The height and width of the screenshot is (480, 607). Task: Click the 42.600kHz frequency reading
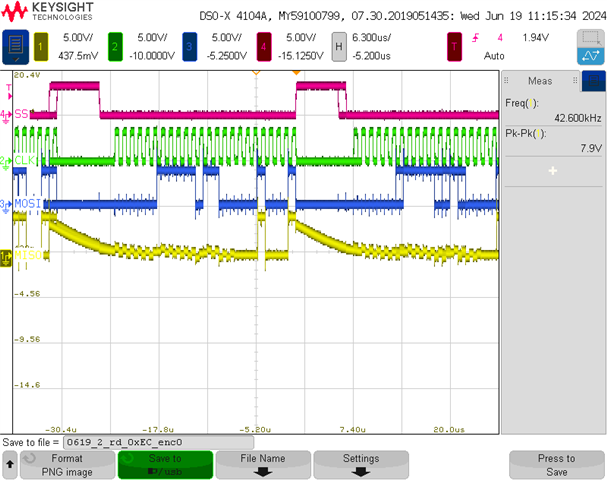578,118
